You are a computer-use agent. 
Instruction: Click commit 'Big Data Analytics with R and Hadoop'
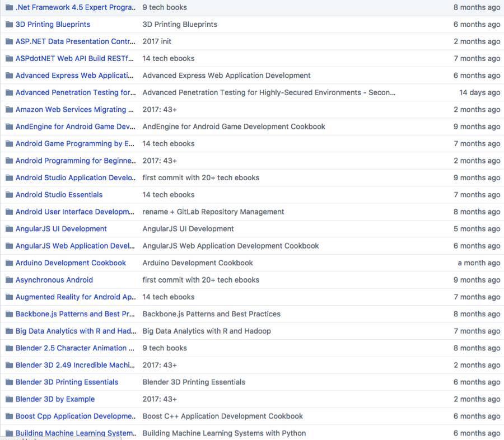206,331
